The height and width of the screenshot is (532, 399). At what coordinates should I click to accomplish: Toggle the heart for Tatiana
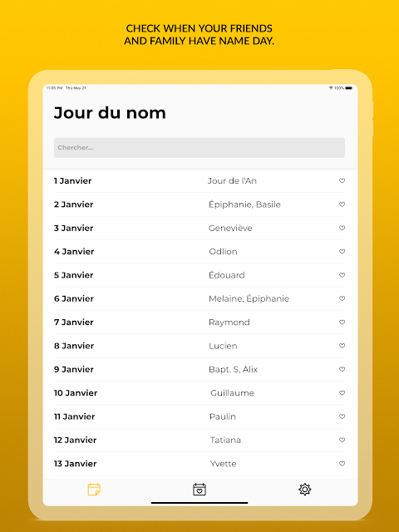tap(342, 440)
